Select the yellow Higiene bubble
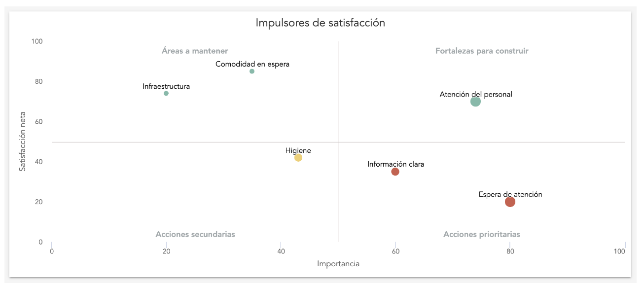The width and height of the screenshot is (644, 283). pyautogui.click(x=298, y=158)
